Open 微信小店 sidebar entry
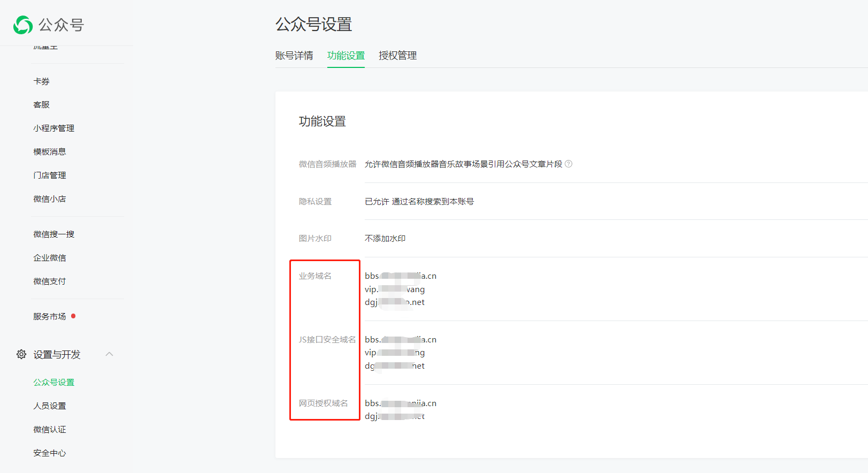The height and width of the screenshot is (473, 868). (50, 199)
